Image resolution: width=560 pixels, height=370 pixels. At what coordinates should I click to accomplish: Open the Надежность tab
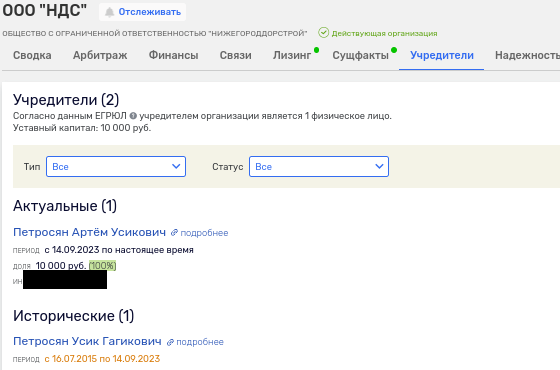click(527, 55)
